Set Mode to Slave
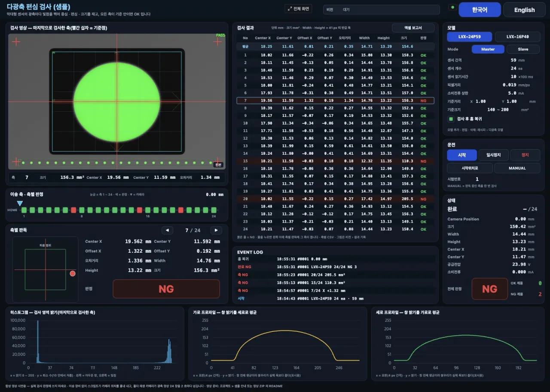550x392 pixels. click(523, 49)
